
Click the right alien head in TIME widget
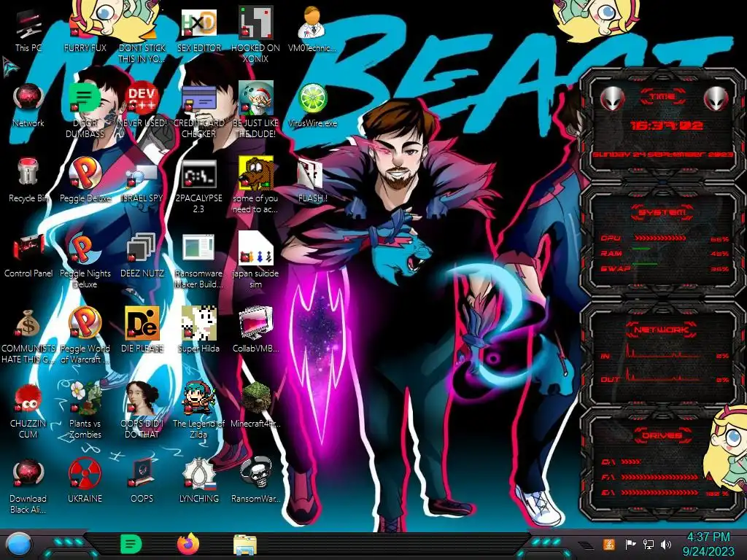click(x=716, y=98)
